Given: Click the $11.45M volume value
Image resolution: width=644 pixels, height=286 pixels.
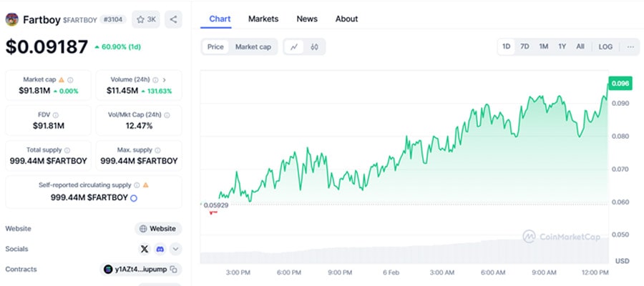Looking at the screenshot, I should [x=122, y=91].
